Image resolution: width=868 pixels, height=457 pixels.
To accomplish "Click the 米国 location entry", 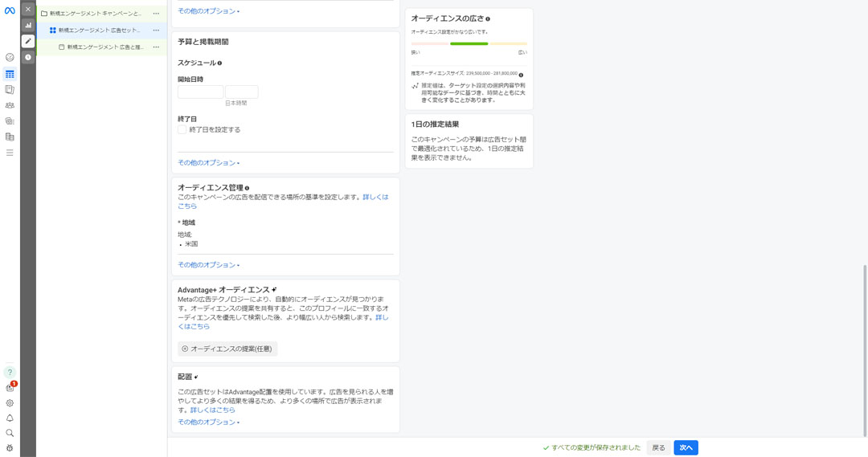I will click(x=191, y=244).
